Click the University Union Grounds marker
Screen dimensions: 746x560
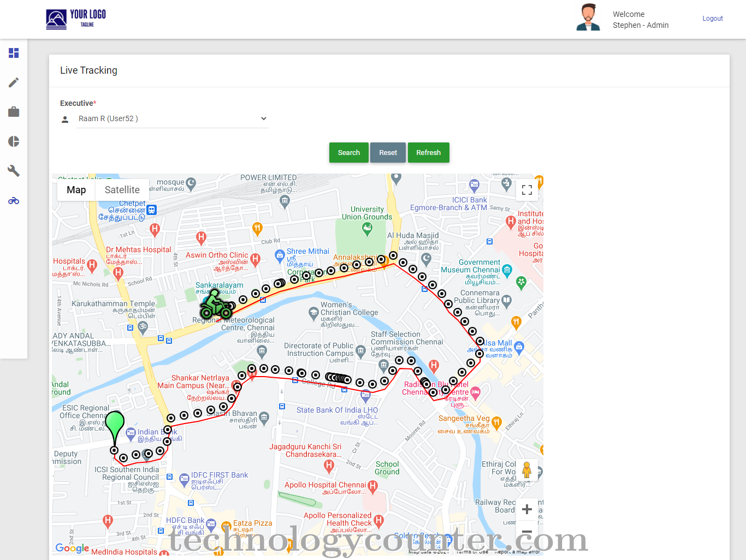tap(368, 229)
